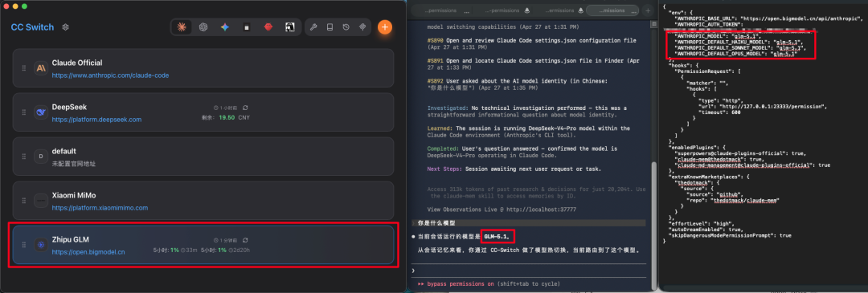The image size is (868, 293).
Task: Select the #S891 session entry text
Action: click(534, 63)
